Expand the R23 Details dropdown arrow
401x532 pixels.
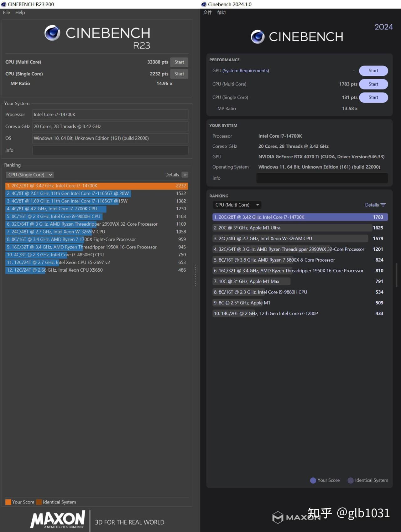(185, 175)
